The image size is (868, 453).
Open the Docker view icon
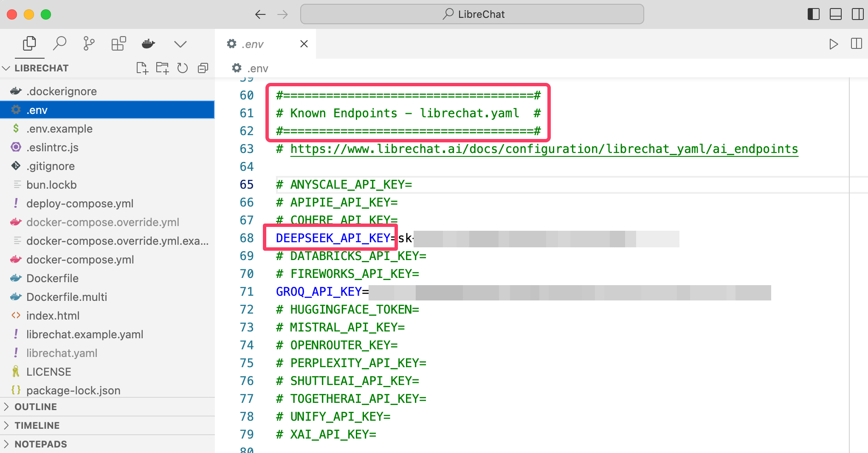pos(148,43)
